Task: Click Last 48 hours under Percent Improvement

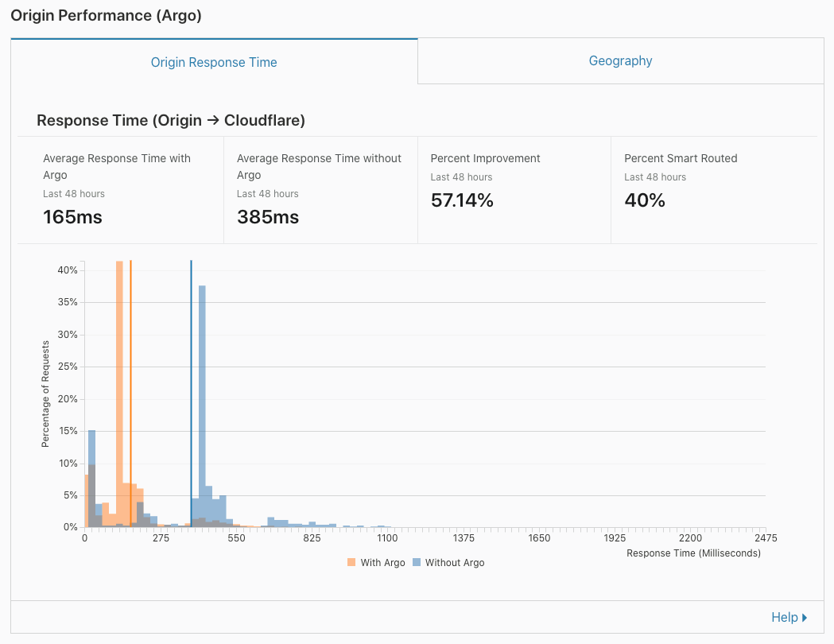Action: coord(461,177)
